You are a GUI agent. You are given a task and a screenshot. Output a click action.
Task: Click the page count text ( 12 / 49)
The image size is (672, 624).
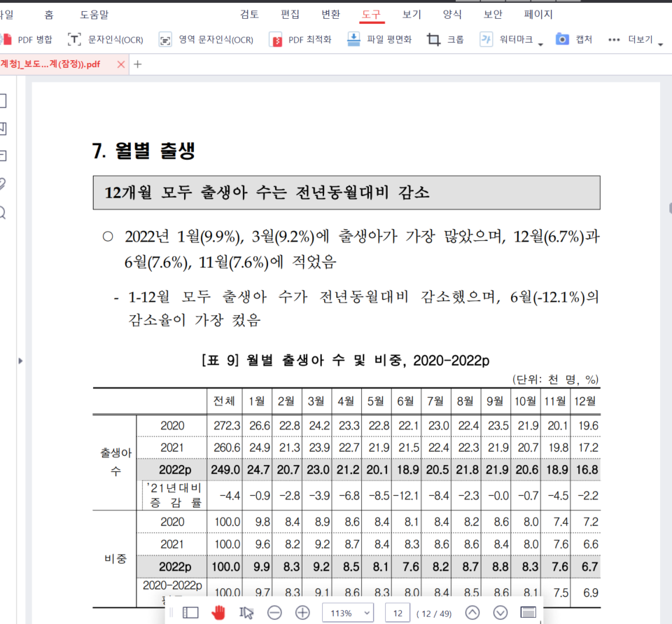coord(434,613)
